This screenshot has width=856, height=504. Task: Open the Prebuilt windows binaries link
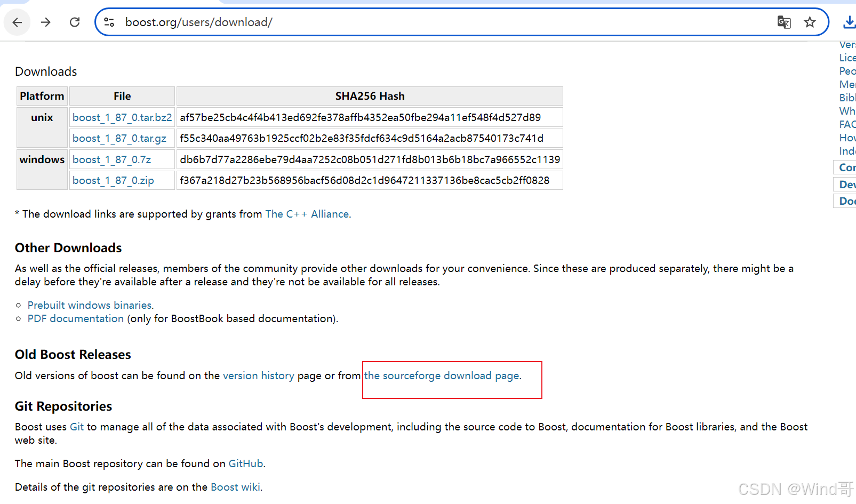[x=89, y=305]
